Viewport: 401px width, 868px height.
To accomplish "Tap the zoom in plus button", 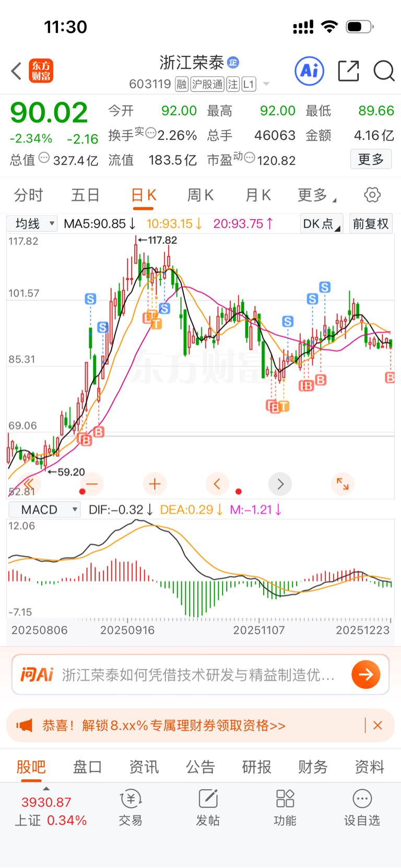I will pos(155,484).
